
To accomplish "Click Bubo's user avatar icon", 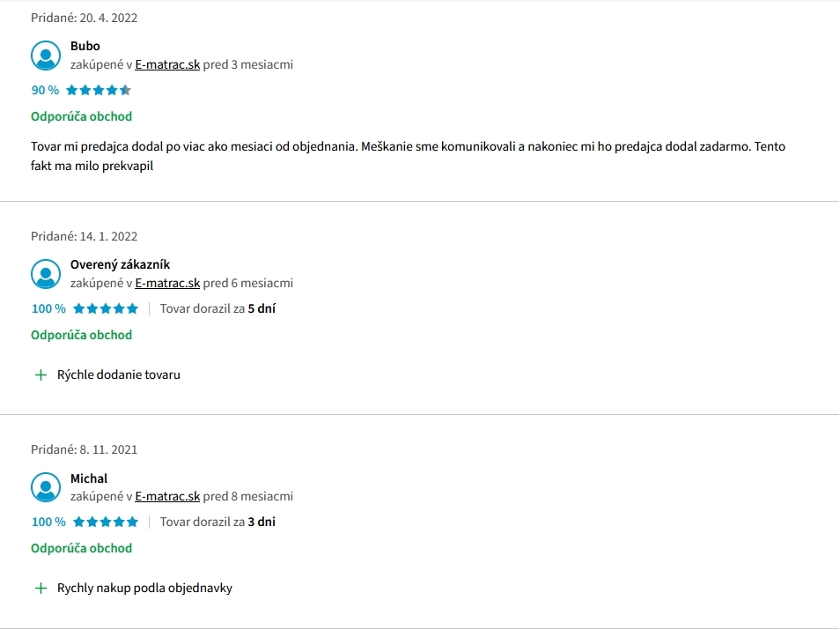I will pyautogui.click(x=46, y=56).
